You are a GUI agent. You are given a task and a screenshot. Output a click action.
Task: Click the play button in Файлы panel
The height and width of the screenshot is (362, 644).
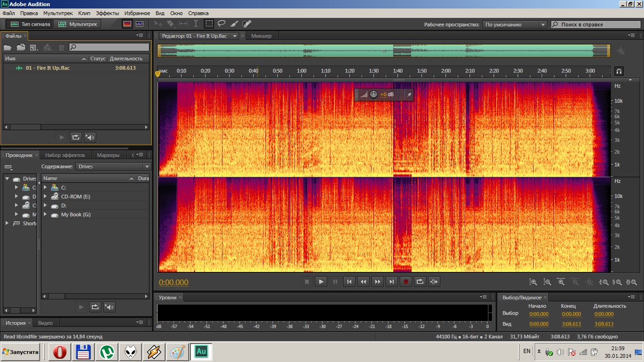62,137
